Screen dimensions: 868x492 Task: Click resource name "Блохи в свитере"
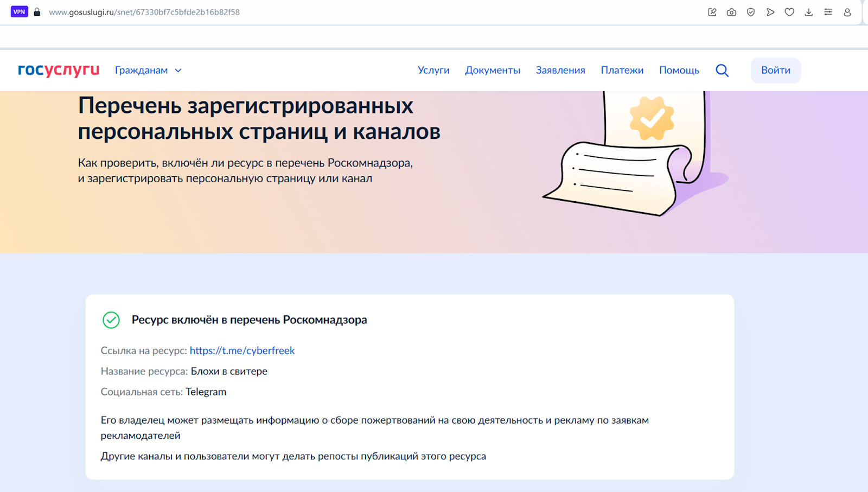pyautogui.click(x=229, y=371)
